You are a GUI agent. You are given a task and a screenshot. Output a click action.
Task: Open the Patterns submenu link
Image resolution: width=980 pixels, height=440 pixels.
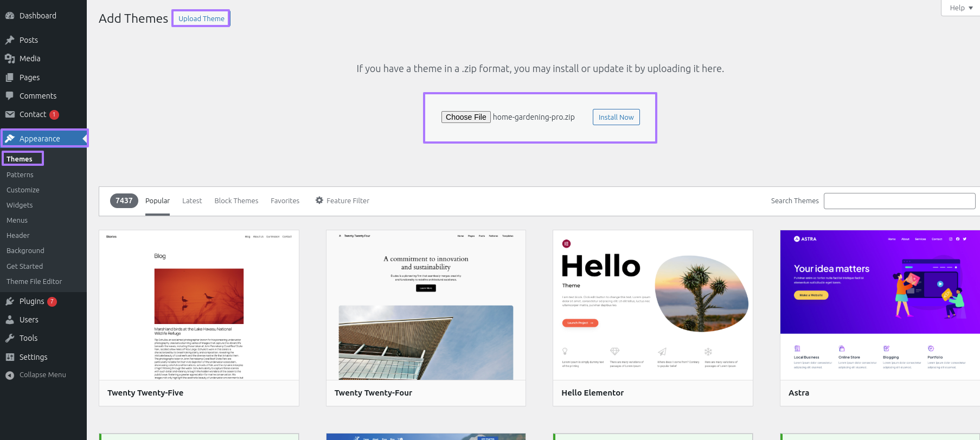(20, 174)
